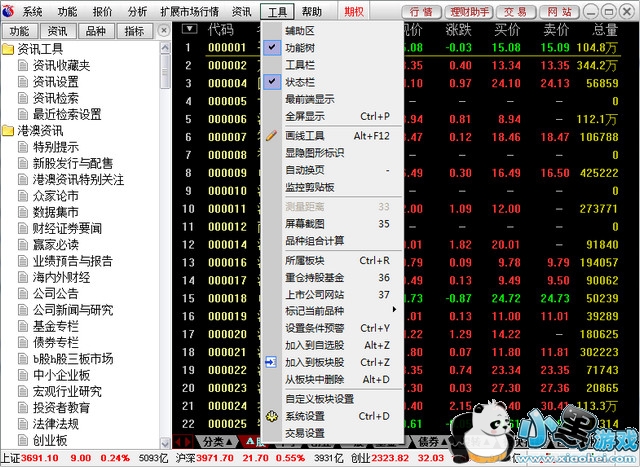
Task: Click the tree scrollbar up arrow
Action: click(165, 48)
